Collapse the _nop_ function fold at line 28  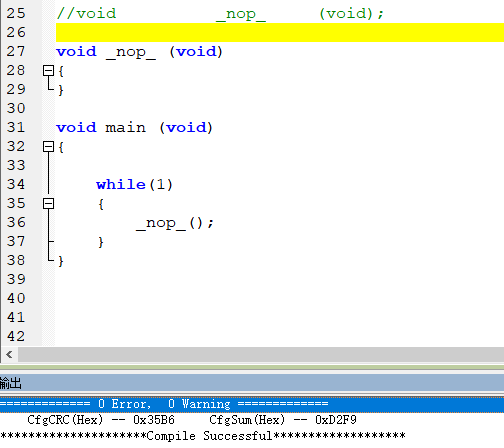[x=48, y=70]
